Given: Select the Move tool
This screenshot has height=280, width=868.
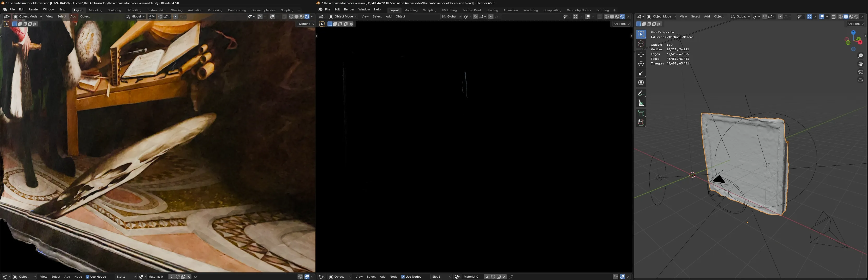Looking at the screenshot, I should click(641, 54).
